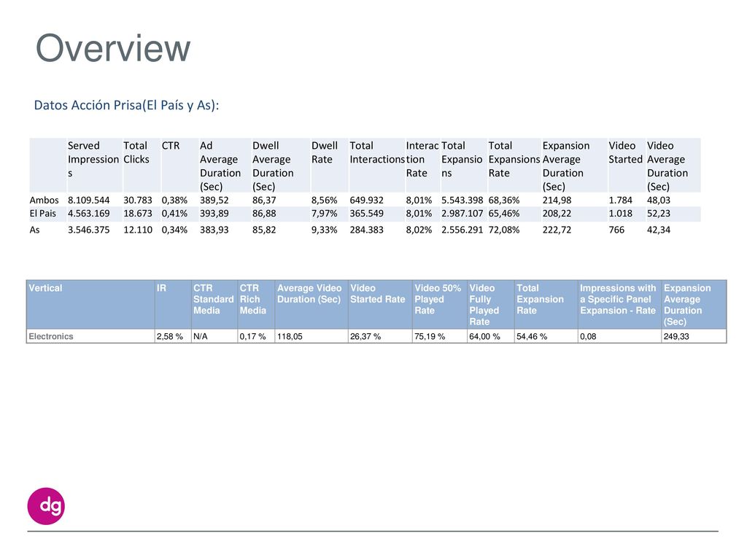
Task: Select the first table's 'CTR' header
Action: coord(171,146)
